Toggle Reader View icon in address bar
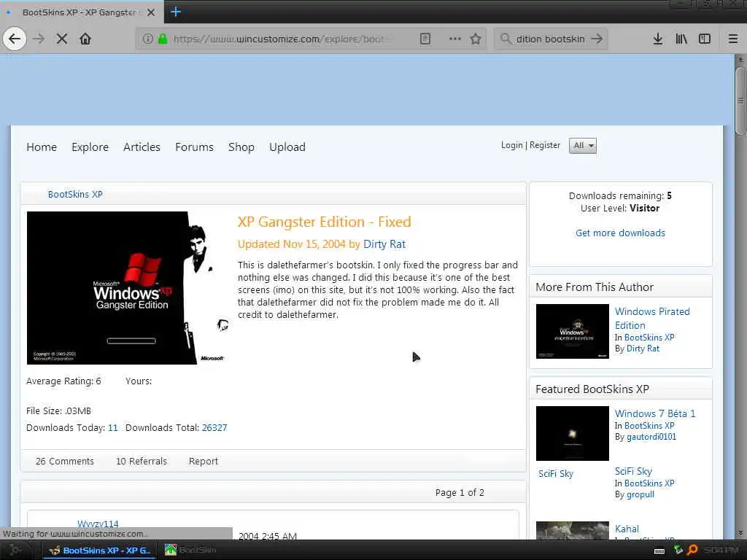 [x=425, y=39]
